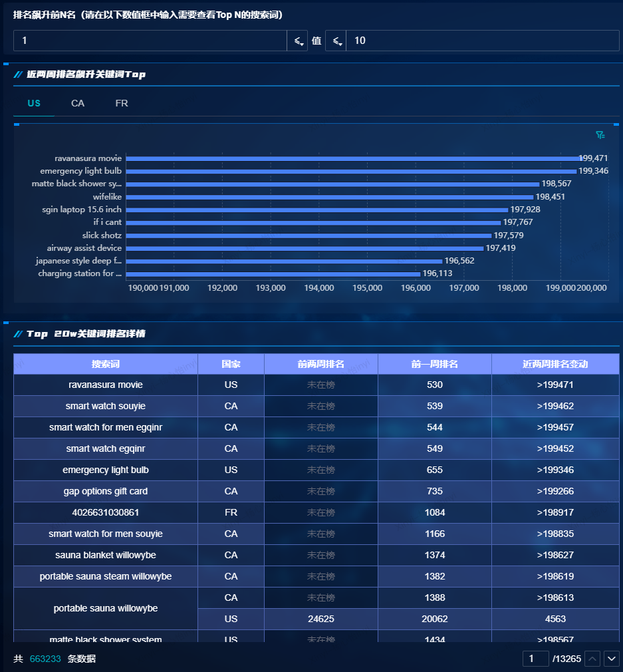Select the FR country tab
623x672 pixels.
tap(122, 103)
